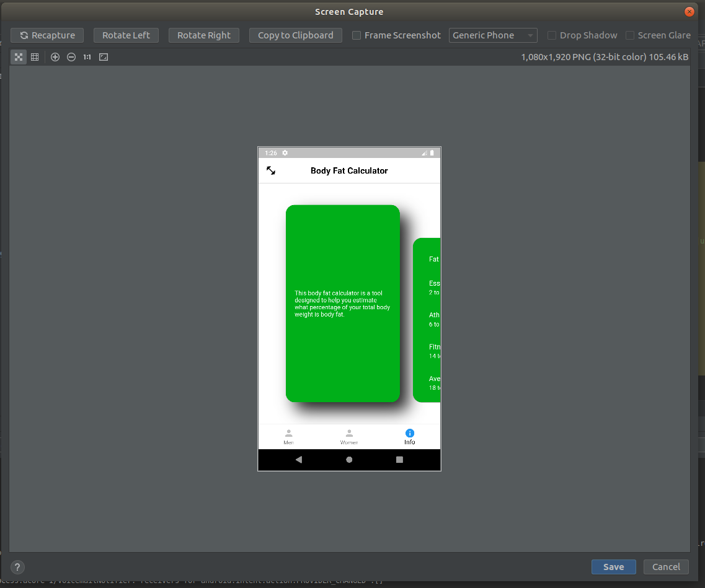
Task: Enable the grid overlay icon
Action: click(35, 56)
